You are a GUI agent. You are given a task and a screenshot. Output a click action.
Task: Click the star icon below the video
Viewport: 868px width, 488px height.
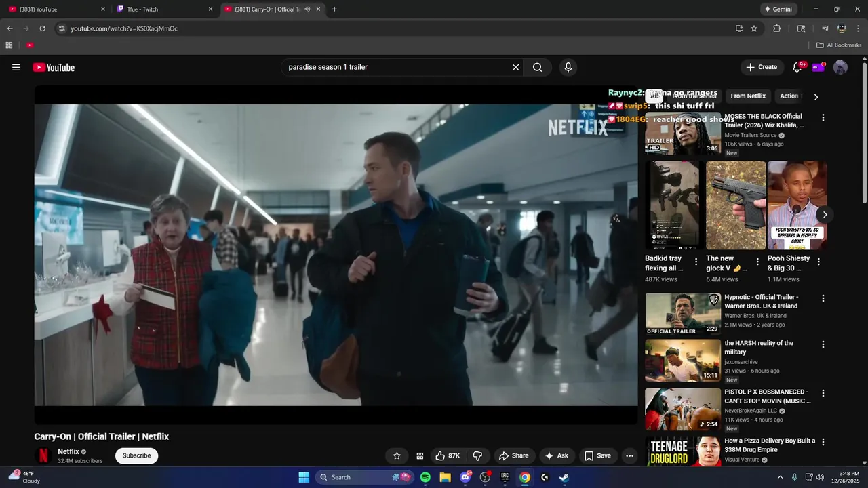pos(397,455)
